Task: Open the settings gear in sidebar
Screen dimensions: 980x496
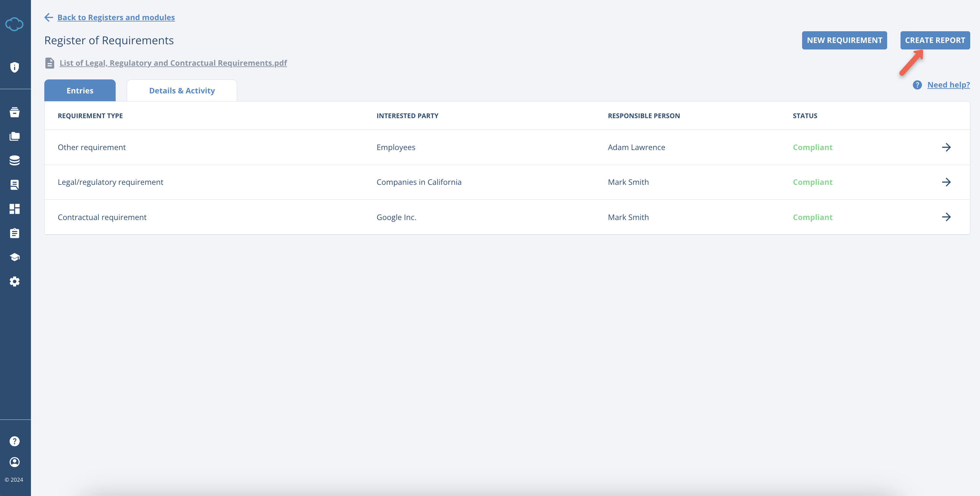Action: (x=14, y=282)
